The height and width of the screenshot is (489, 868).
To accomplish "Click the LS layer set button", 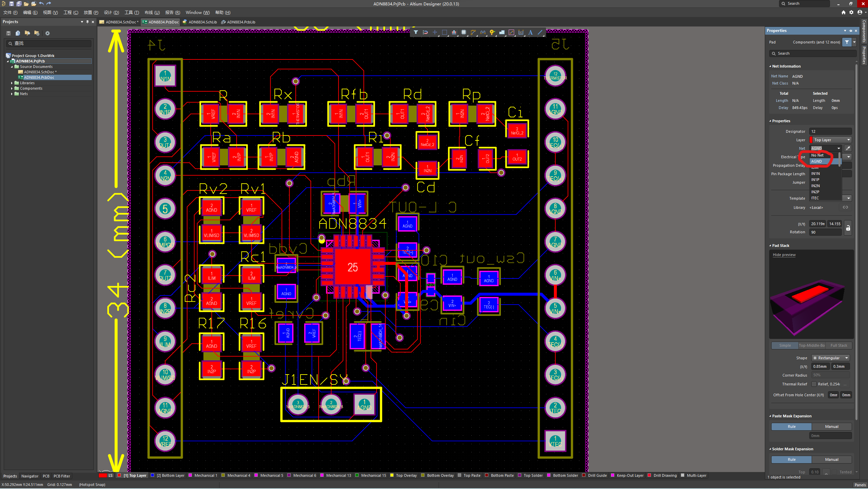I will pos(110,475).
